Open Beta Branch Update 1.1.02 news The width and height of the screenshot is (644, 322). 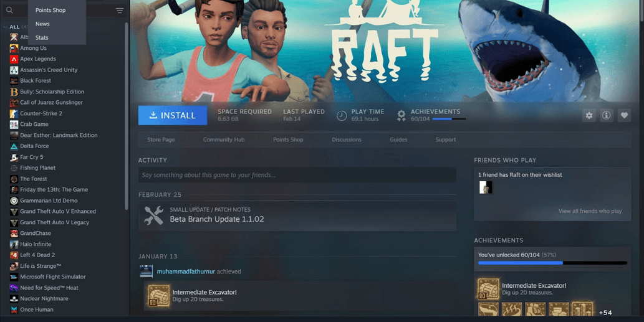(217, 219)
